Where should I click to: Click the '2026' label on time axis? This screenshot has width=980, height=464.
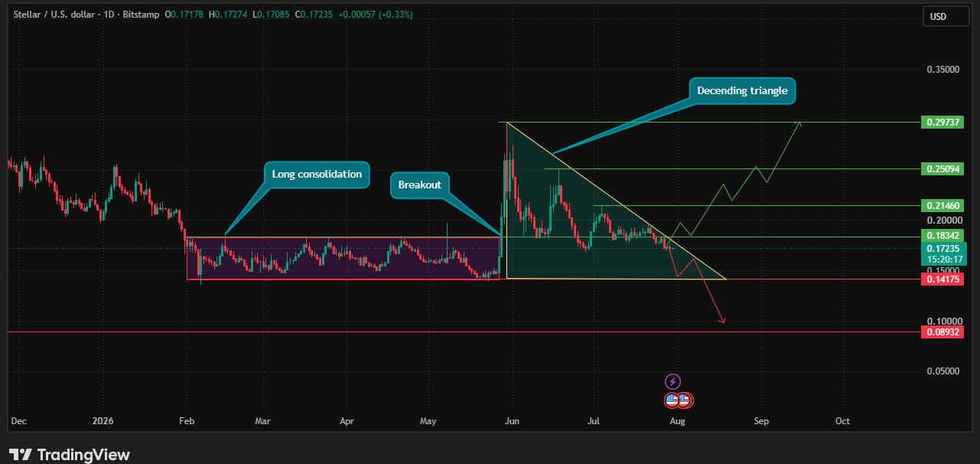pos(103,421)
